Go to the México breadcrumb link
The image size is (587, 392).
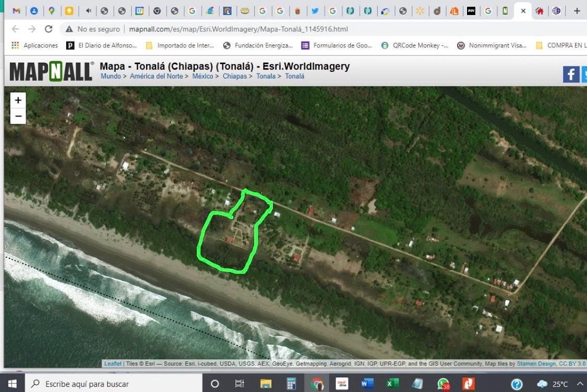[202, 76]
